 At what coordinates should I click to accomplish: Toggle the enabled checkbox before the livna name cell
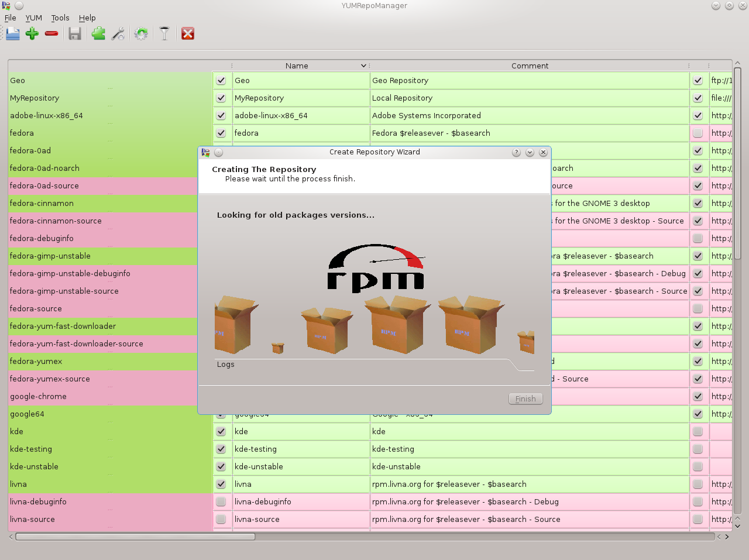[x=221, y=485]
